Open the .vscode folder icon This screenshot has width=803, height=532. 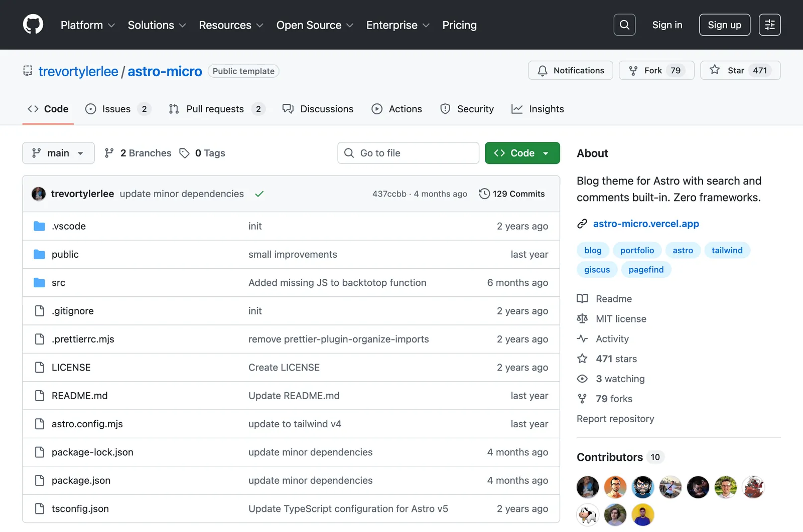39,226
